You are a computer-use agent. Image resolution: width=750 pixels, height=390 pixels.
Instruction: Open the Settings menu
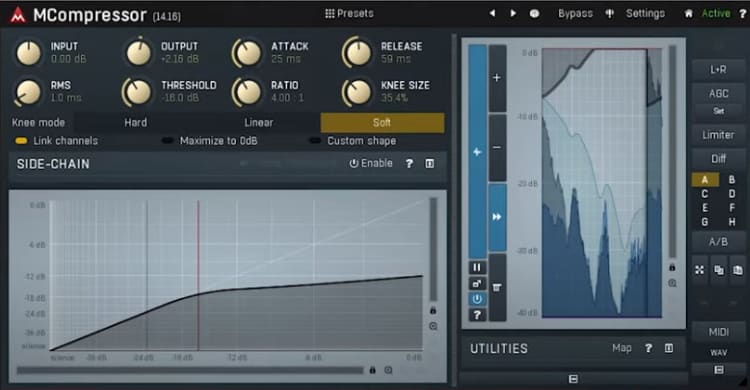(645, 13)
